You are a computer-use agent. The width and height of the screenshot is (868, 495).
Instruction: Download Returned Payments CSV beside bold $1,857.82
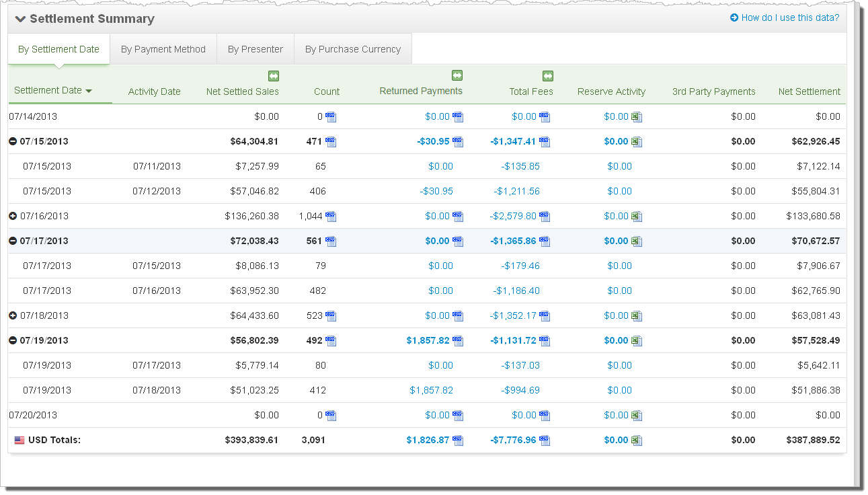click(458, 341)
